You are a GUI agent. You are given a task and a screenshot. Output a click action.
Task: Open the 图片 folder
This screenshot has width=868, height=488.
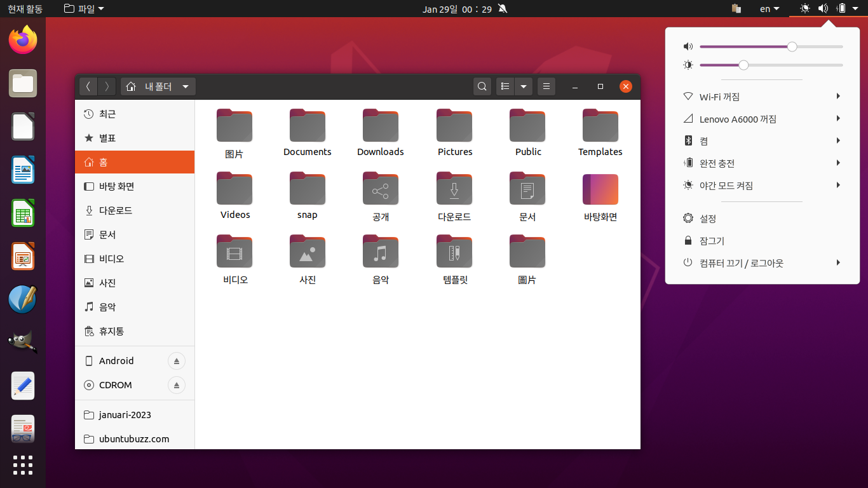coord(234,126)
